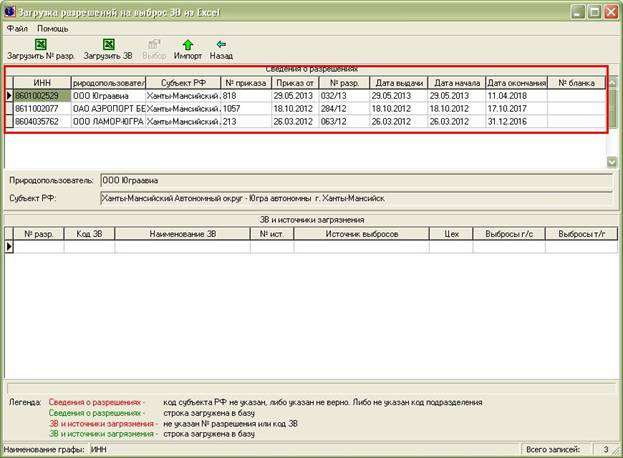
Task: Open the Помощь menu
Action: pyautogui.click(x=53, y=28)
